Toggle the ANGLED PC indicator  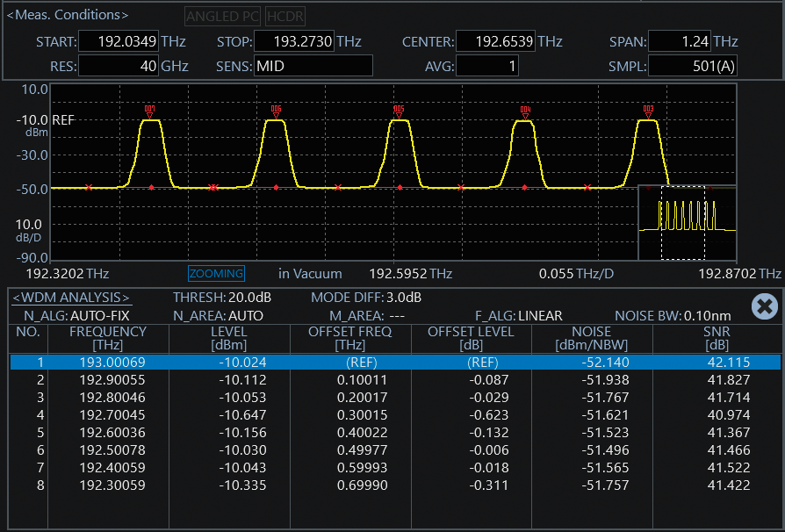coord(222,16)
